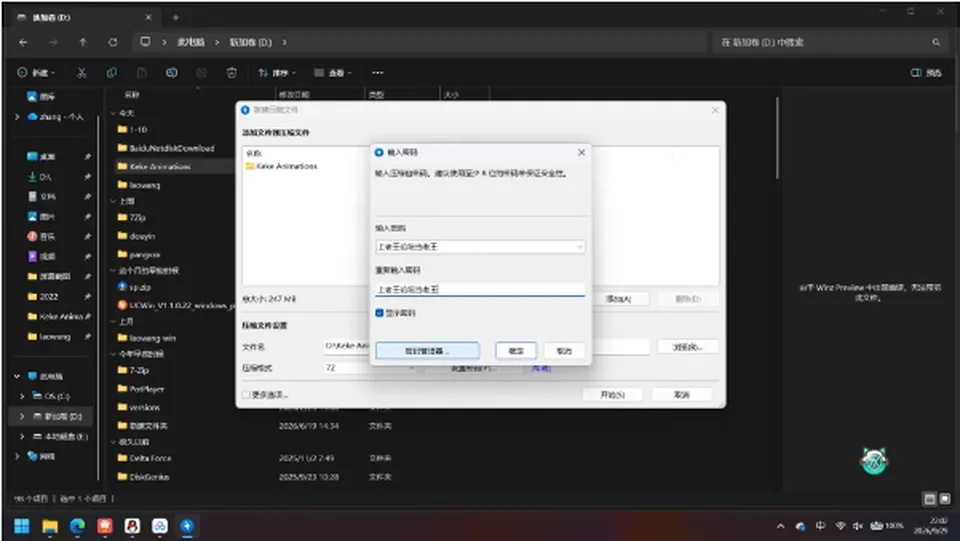Image resolution: width=960 pixels, height=541 pixels.
Task: Refresh the D: drive folder view
Action: click(113, 42)
